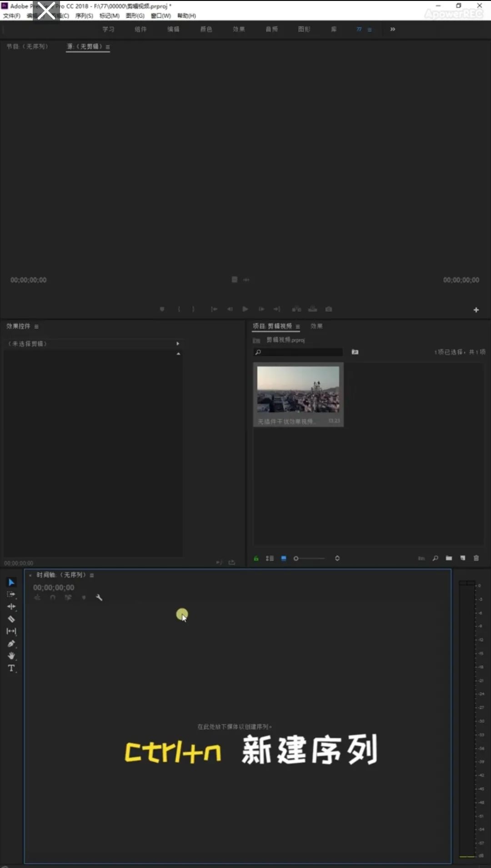This screenshot has height=868, width=491.
Task: Switch to 节目: (无序列) tab
Action: (x=27, y=46)
